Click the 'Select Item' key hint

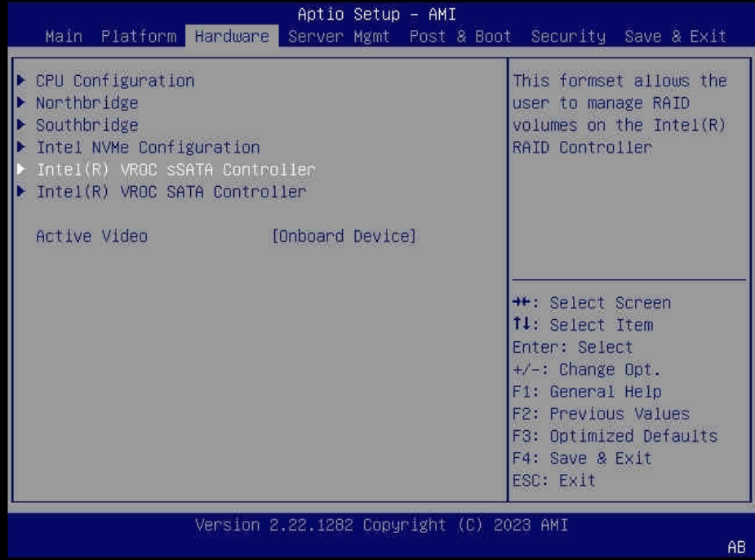click(583, 325)
